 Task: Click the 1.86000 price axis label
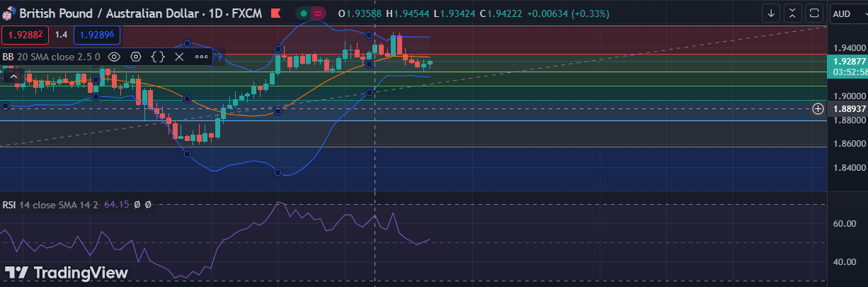(848, 143)
